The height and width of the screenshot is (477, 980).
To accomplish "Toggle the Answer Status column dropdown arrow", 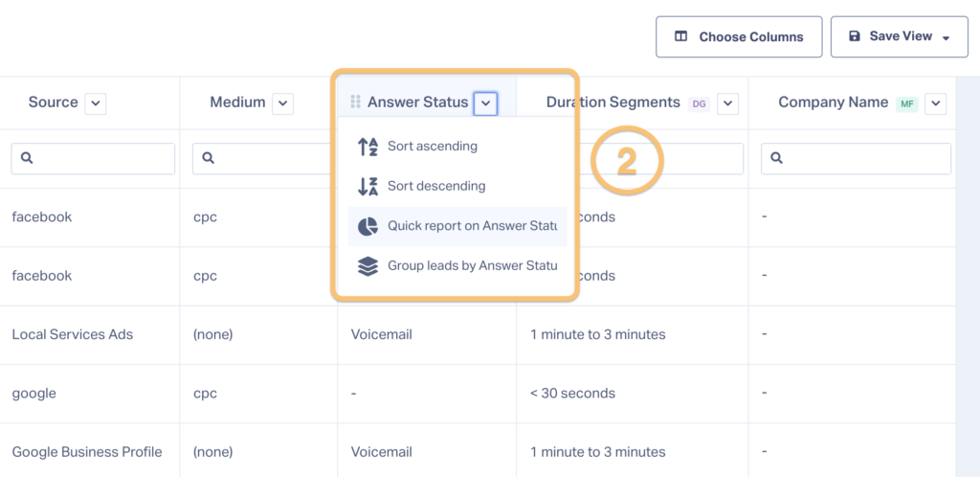I will [x=485, y=103].
